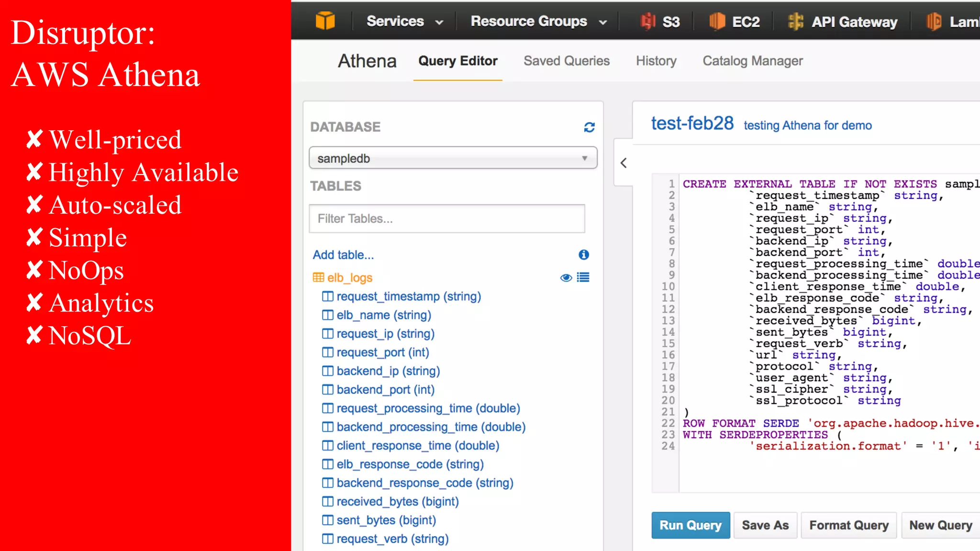
Task: Select backend_processing_time (double) column
Action: 431,427
